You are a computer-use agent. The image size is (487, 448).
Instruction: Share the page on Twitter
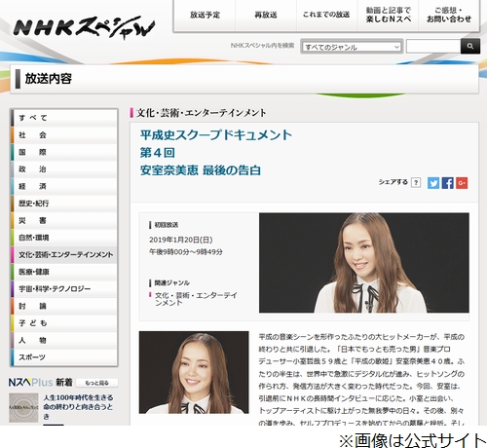pyautogui.click(x=433, y=183)
